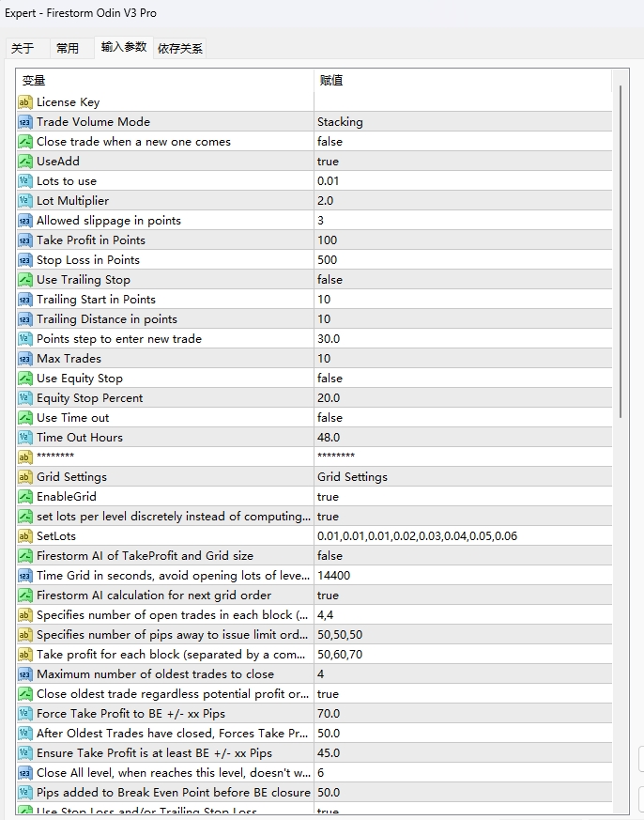Click the Max Trades integer icon
Screen dimensions: 644x820
[x=25, y=358]
